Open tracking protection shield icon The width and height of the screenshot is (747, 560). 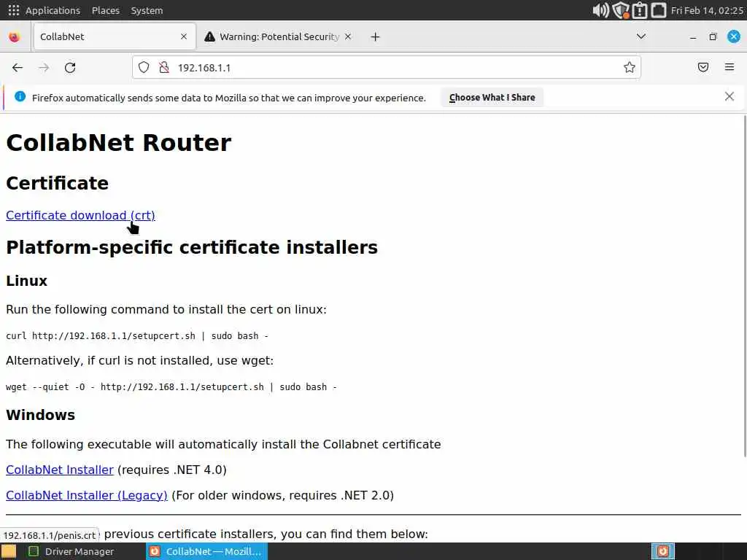pos(144,68)
